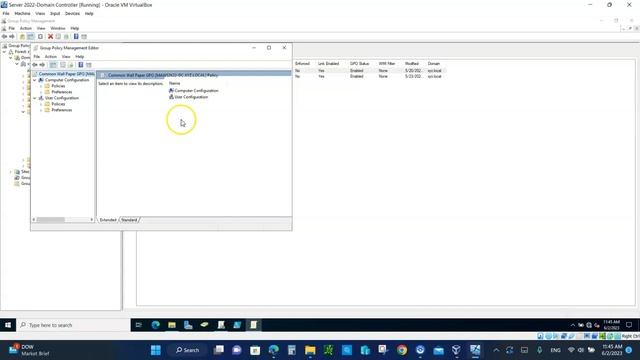Open File Explorer from host taskbar
This screenshot has height=360, width=640.
(x=310, y=350)
